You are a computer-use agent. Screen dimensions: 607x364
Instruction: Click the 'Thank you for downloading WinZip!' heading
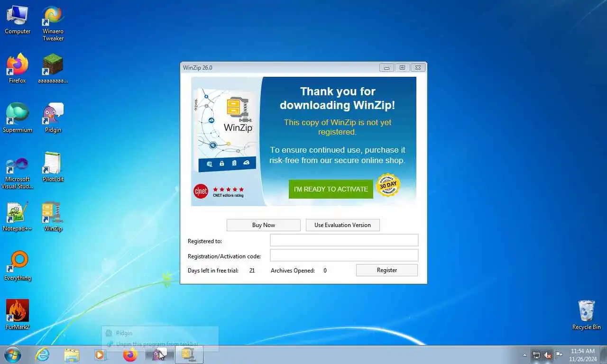[x=338, y=98]
